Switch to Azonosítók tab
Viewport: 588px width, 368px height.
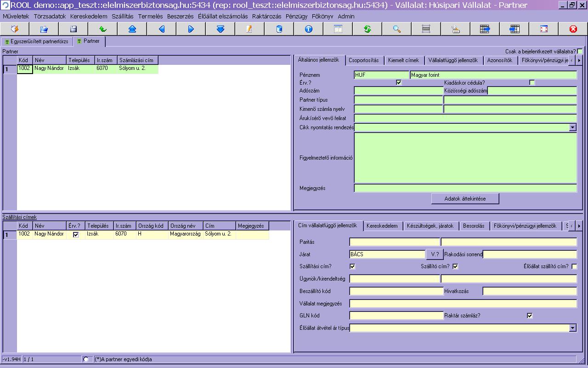(500, 60)
